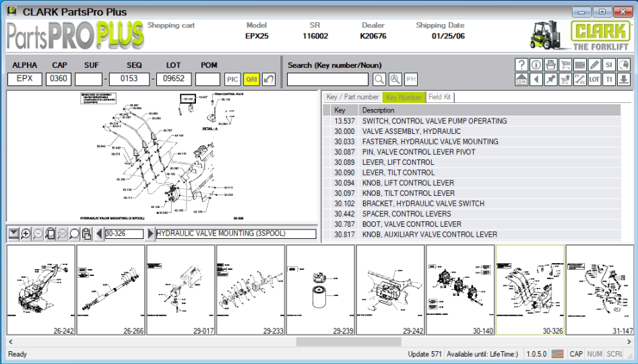Viewport: 638px width, 364px height.
Task: Click the cart with up-arrow icon
Action: coord(565,79)
